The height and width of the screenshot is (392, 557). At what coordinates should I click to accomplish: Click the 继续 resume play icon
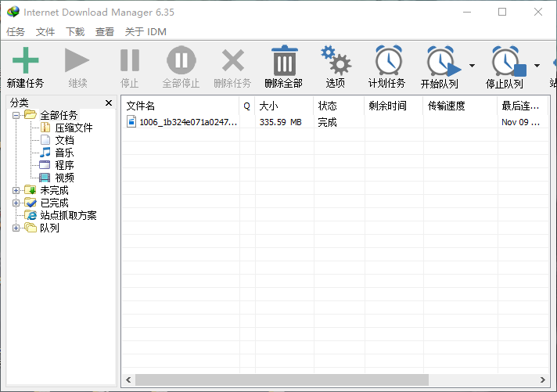click(77, 60)
